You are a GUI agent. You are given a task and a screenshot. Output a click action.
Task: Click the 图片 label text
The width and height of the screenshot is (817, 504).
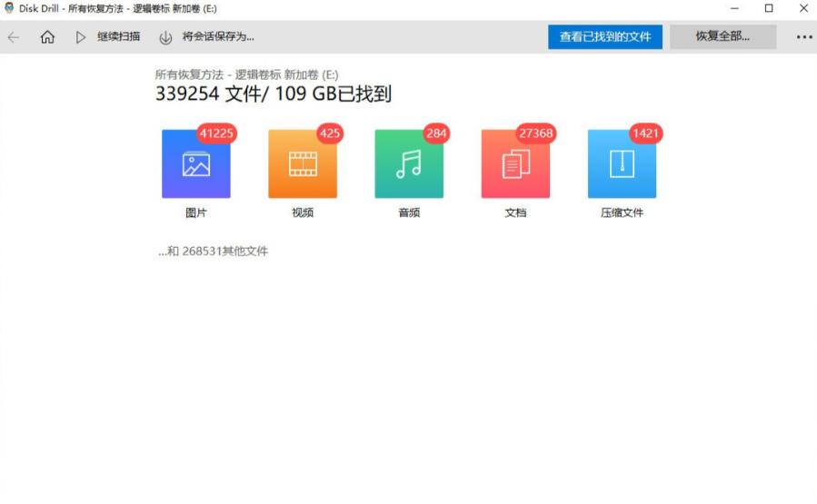pos(196,212)
